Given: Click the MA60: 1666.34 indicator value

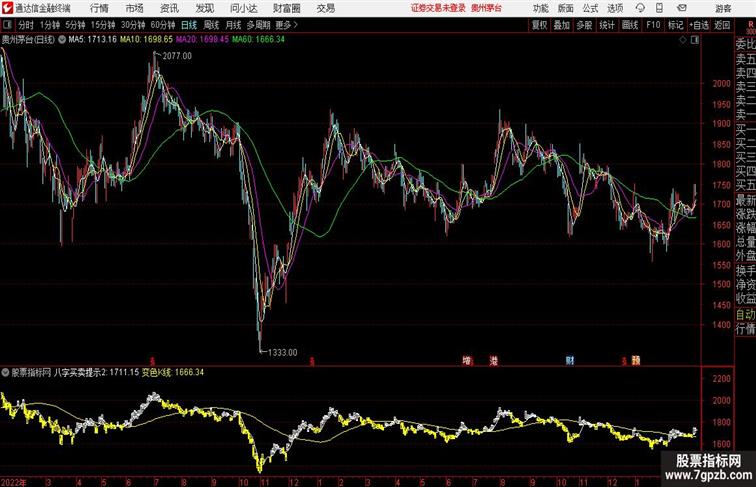Looking at the screenshot, I should (258, 40).
